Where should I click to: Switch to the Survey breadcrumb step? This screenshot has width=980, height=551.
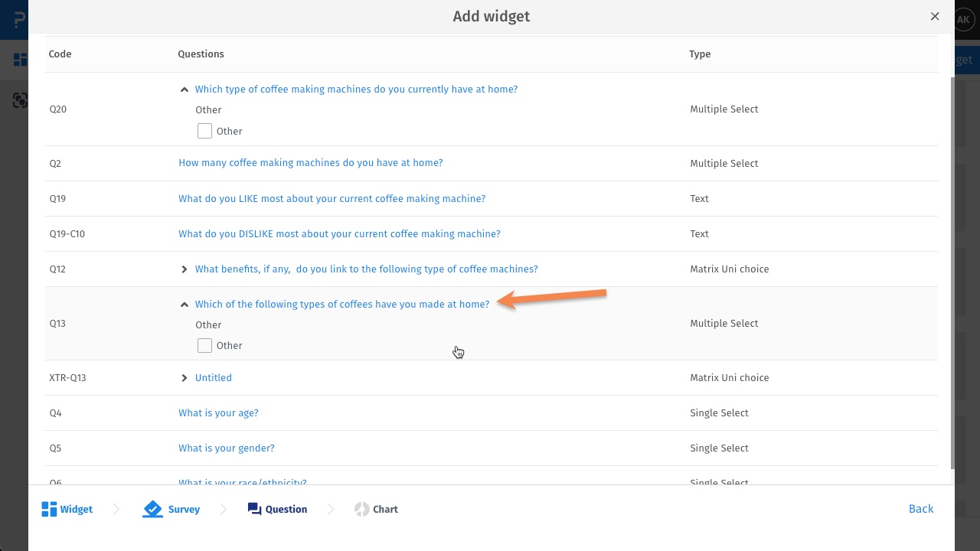point(184,508)
